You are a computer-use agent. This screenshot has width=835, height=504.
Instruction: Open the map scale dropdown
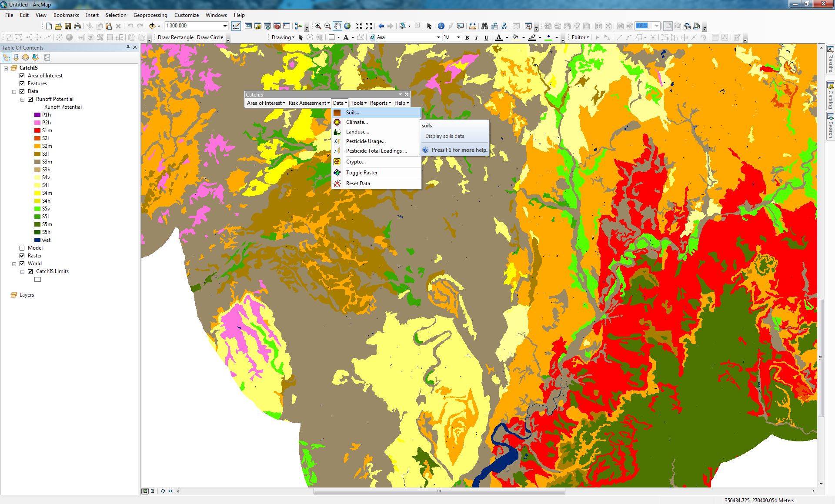(x=225, y=26)
